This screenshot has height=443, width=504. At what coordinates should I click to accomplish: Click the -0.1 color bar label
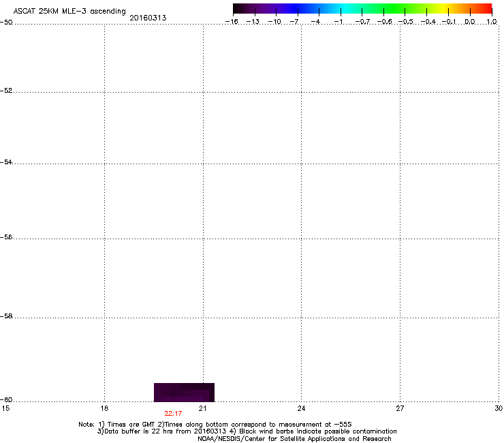click(x=449, y=22)
